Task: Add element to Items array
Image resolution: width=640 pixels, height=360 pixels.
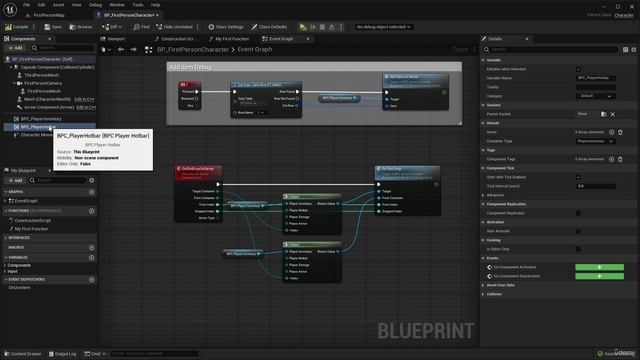Action: [x=611, y=132]
